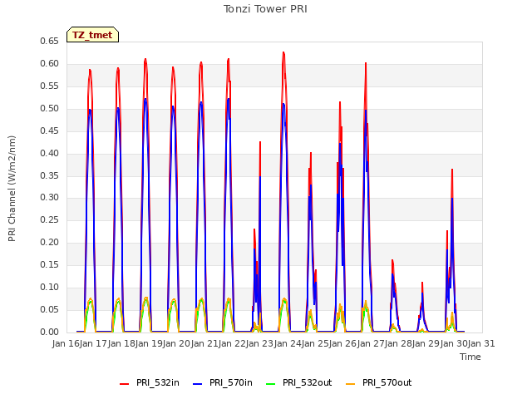Click the 0.55 y-axis tick label
532x399 pixels.
point(50,86)
